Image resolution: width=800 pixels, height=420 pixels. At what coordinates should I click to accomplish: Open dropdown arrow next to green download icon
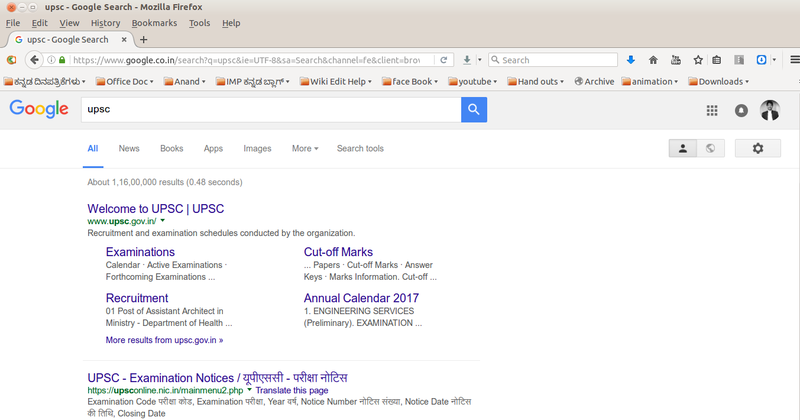(479, 60)
